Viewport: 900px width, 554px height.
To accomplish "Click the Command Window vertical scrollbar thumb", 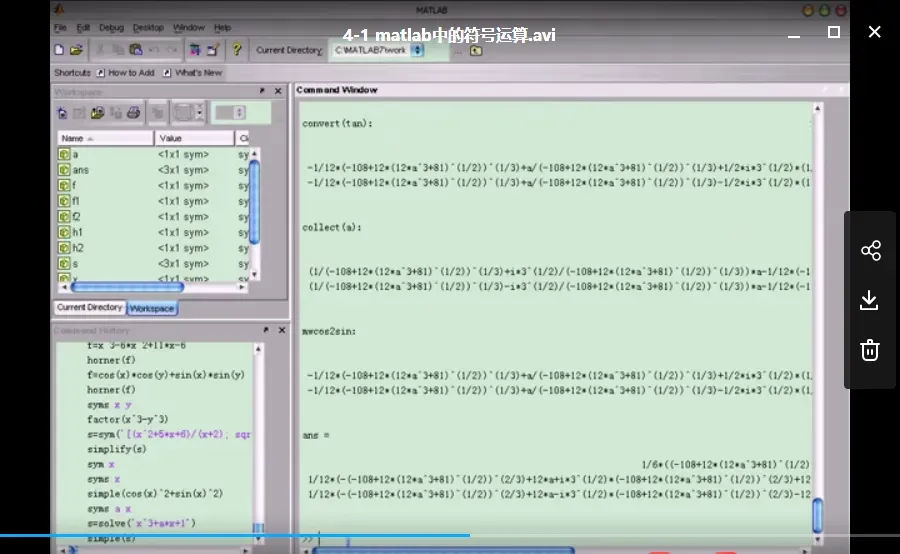I will tap(817, 515).
